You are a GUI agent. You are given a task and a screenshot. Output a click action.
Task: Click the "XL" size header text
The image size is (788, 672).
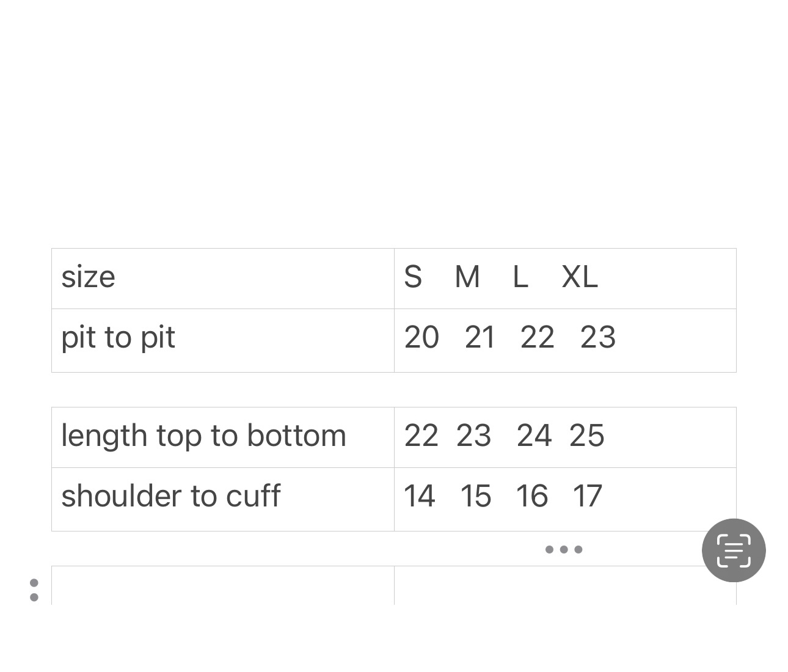tap(580, 277)
